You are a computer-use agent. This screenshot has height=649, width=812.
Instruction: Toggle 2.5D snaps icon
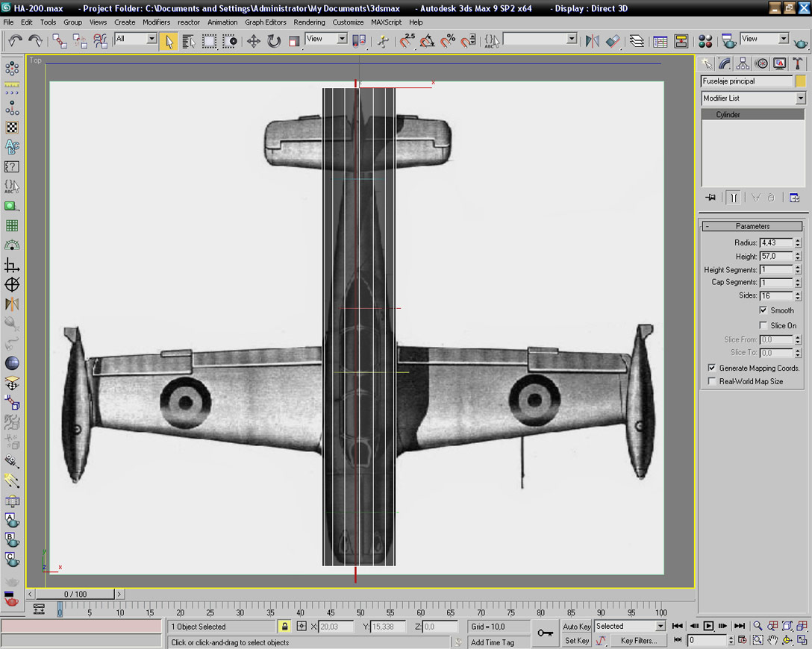tap(407, 41)
